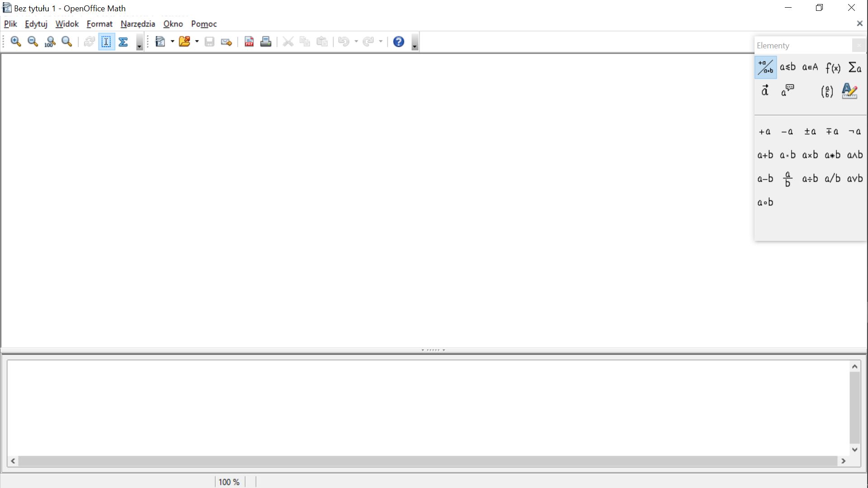Toggle Set Operations category a∈A
868x488 pixels.
(810, 67)
